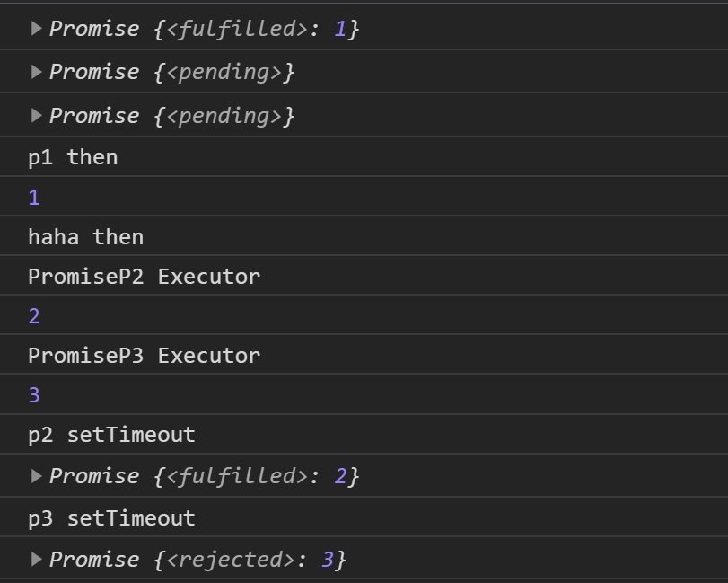Click the logged number 3 output

(x=34, y=395)
